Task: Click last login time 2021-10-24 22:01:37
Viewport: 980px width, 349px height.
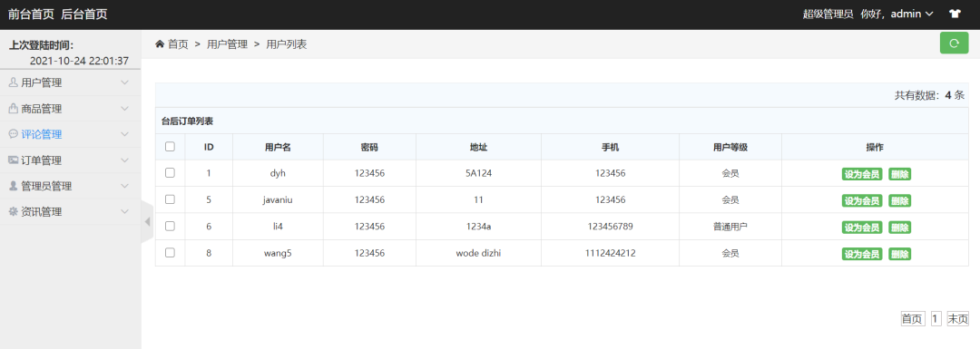Action: (x=79, y=61)
